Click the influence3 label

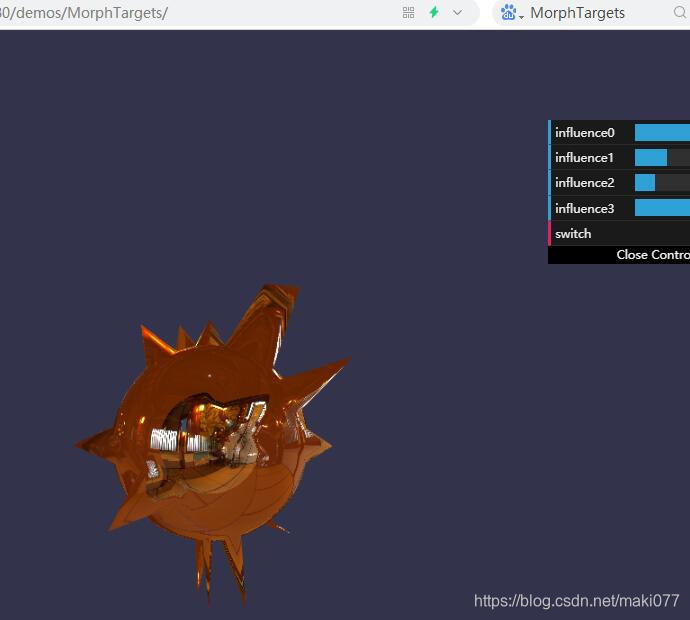pos(584,209)
